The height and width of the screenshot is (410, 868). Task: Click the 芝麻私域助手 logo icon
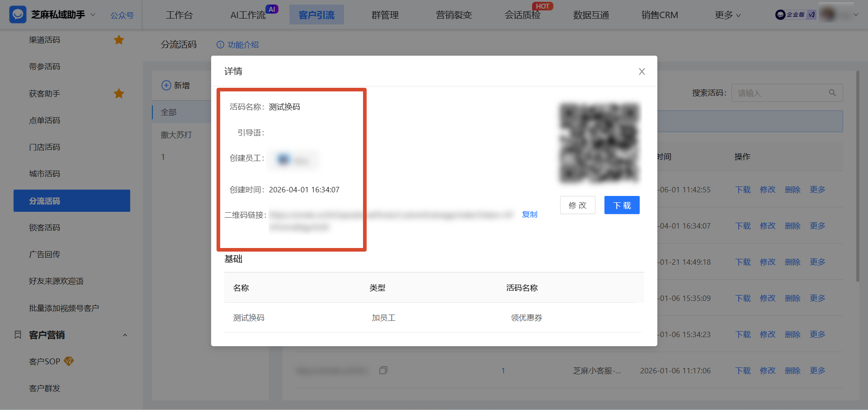click(x=18, y=14)
